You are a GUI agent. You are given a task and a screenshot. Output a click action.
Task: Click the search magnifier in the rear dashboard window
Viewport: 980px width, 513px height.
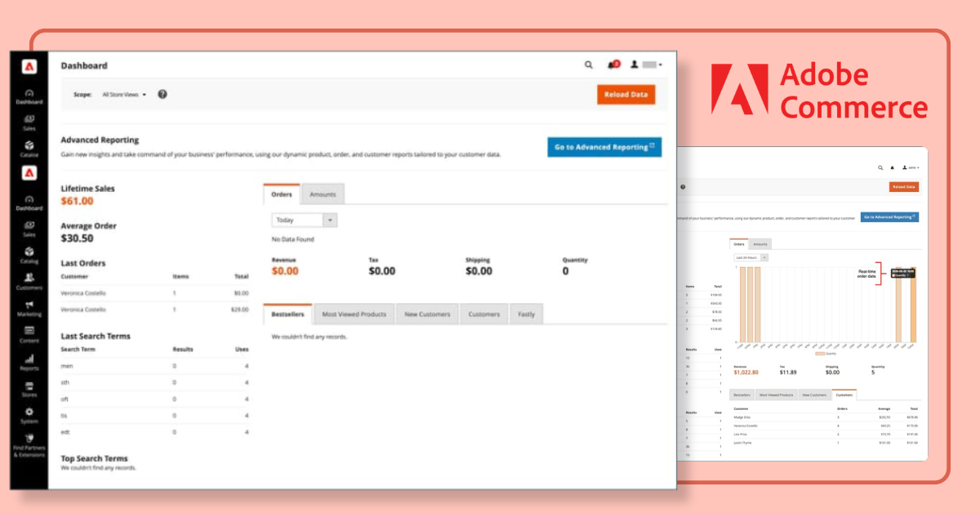880,167
